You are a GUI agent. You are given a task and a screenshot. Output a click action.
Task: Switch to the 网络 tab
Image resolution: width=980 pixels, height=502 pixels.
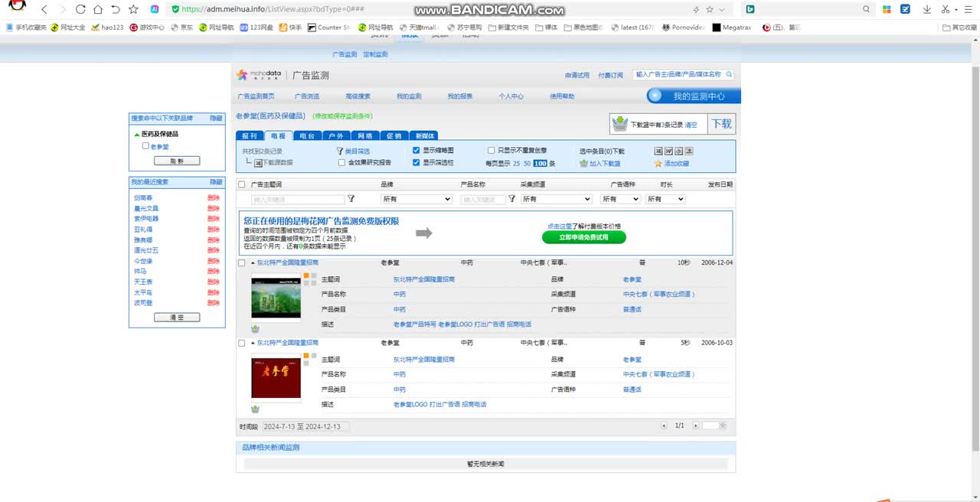tap(364, 135)
